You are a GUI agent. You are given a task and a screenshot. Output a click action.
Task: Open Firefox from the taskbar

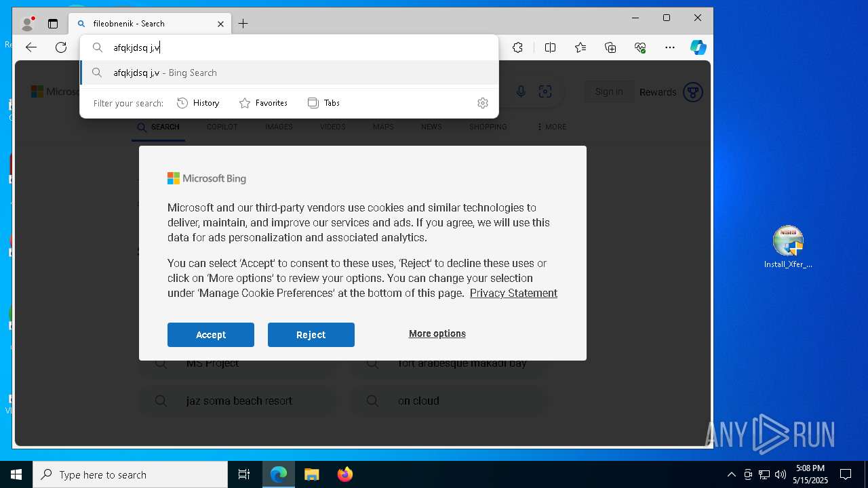coord(344,474)
